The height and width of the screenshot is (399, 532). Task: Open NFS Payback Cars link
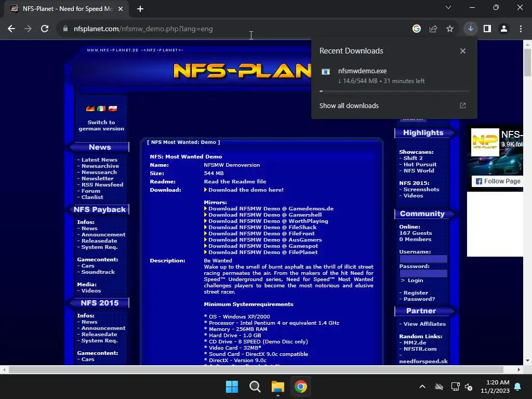(87, 265)
